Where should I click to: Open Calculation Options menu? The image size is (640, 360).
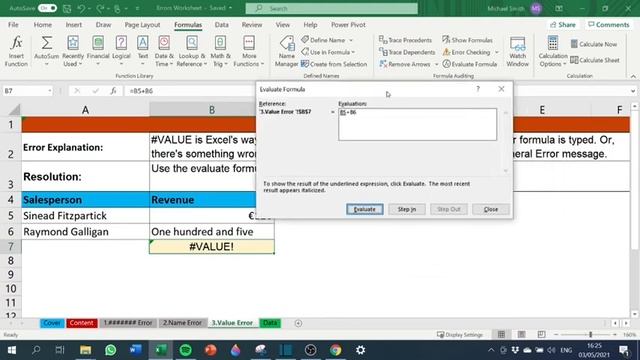(x=553, y=51)
